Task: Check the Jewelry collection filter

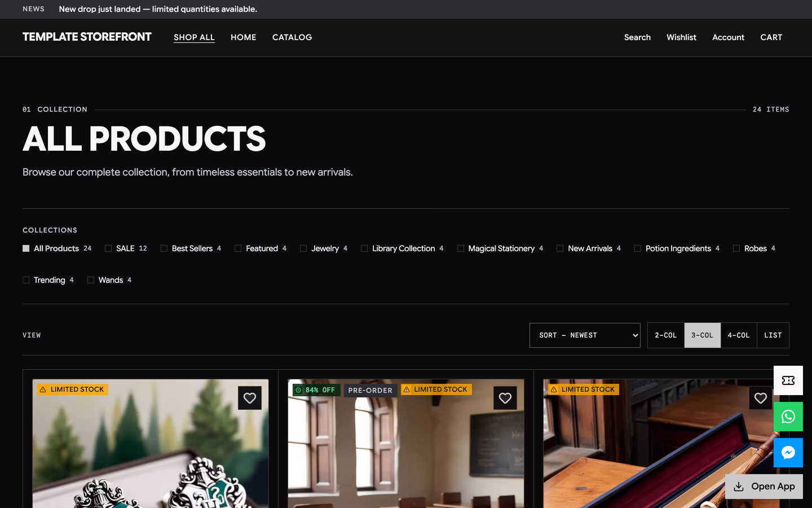Action: 303,248
